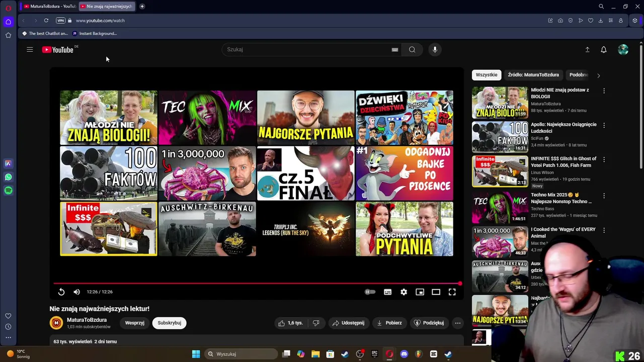The width and height of the screenshot is (644, 362).
Task: Open the Instant Background bookmark
Action: click(94, 34)
